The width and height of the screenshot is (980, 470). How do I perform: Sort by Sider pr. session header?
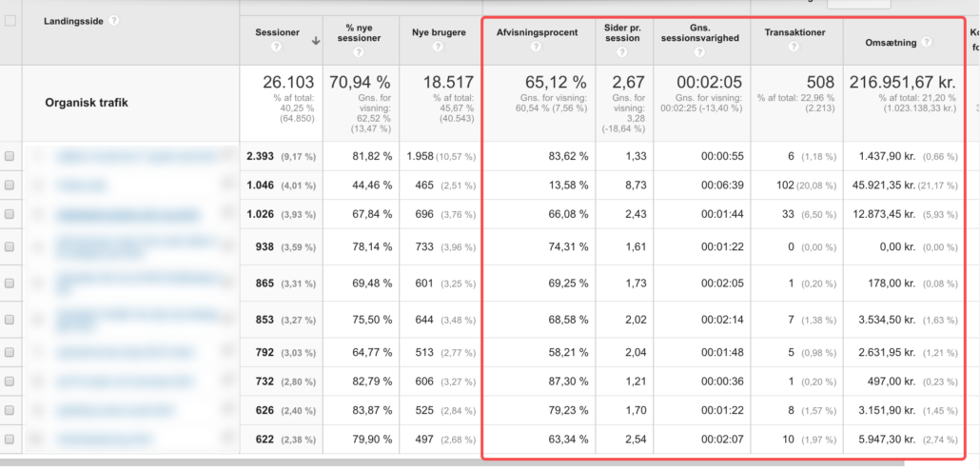click(622, 32)
